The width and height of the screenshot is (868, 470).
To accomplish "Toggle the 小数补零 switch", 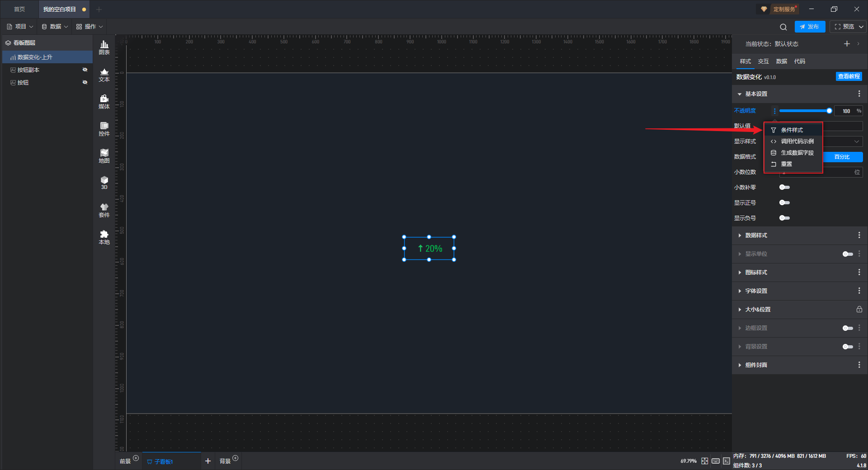I will click(784, 187).
